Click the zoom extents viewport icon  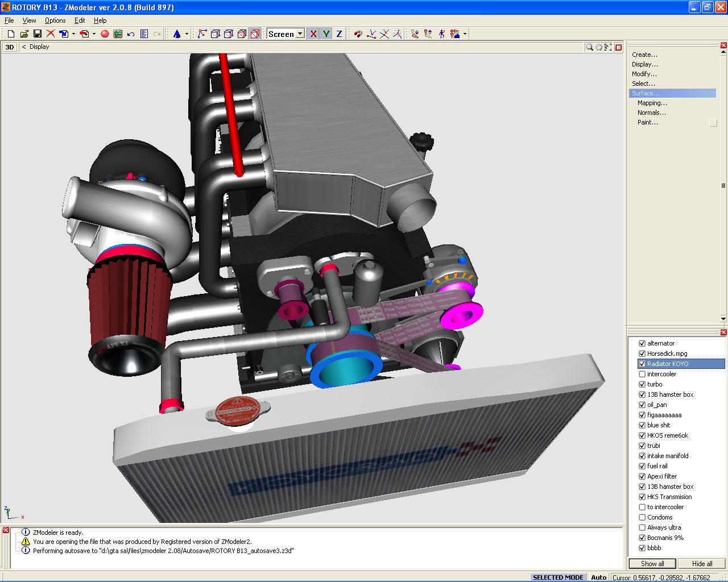[x=608, y=47]
